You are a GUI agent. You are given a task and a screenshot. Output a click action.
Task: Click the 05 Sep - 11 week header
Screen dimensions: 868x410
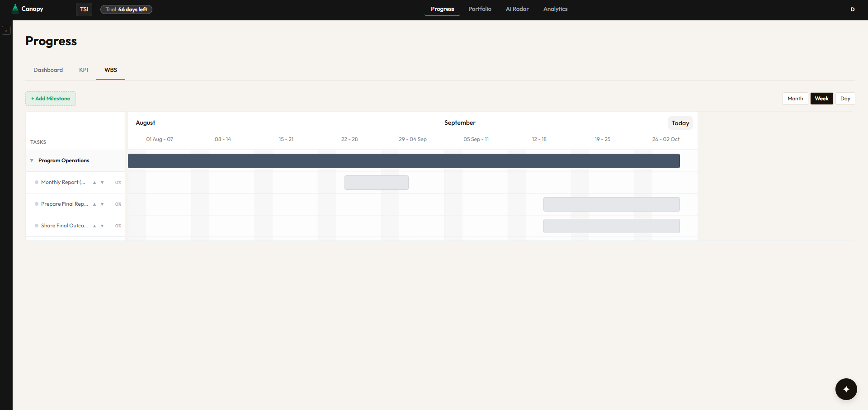click(476, 139)
